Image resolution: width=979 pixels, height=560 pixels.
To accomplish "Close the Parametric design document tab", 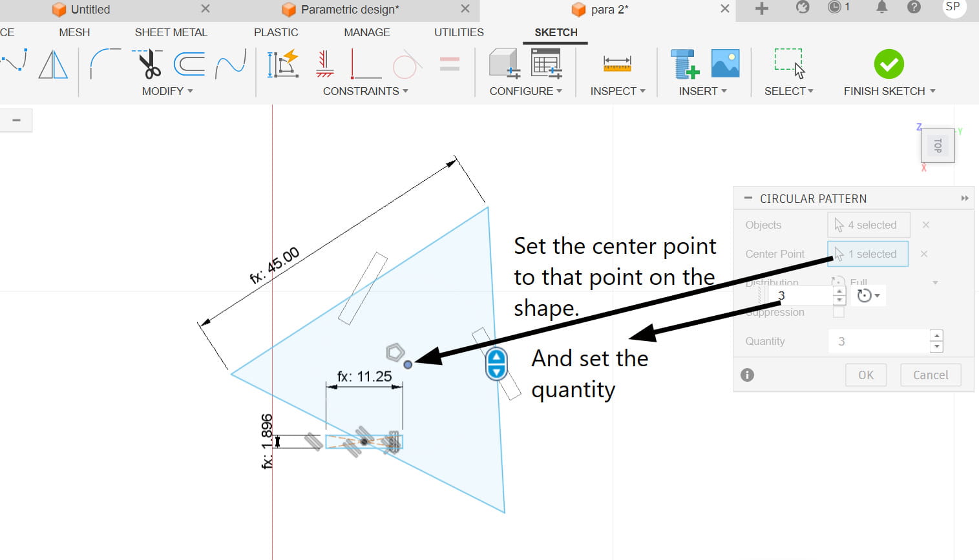I will coord(465,8).
